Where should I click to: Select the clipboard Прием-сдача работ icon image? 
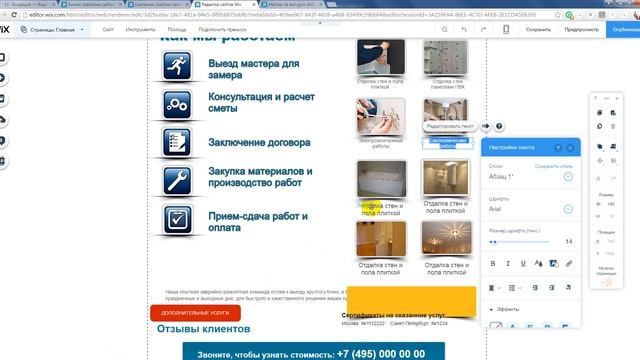point(177,220)
